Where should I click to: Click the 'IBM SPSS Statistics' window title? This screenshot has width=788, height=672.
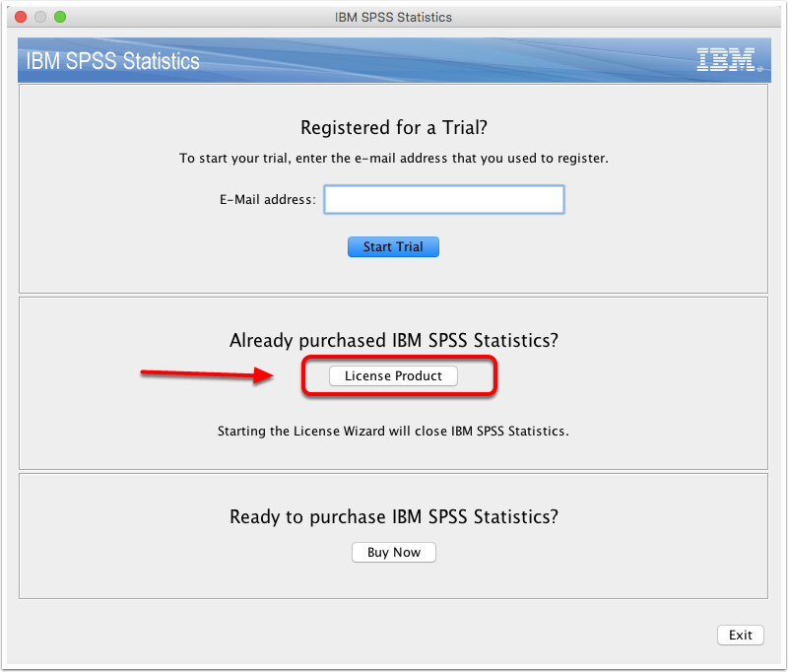393,17
